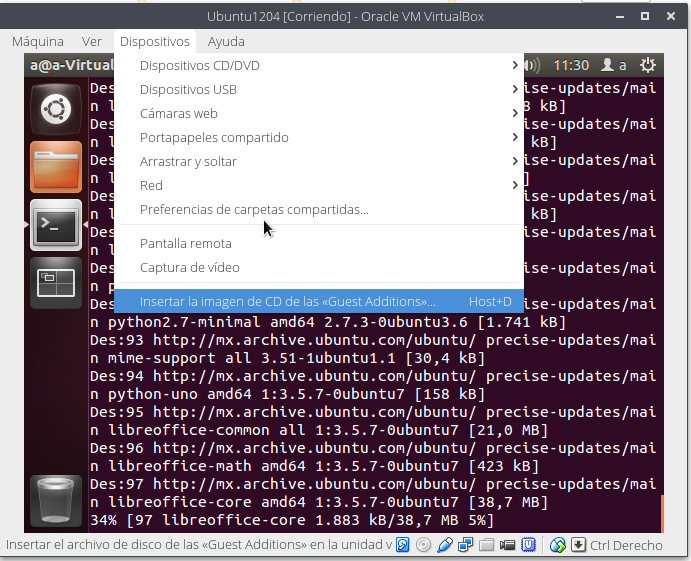Image resolution: width=691 pixels, height=561 pixels.
Task: Select Preferencias de carpetas compartidas entry
Action: 319,210
